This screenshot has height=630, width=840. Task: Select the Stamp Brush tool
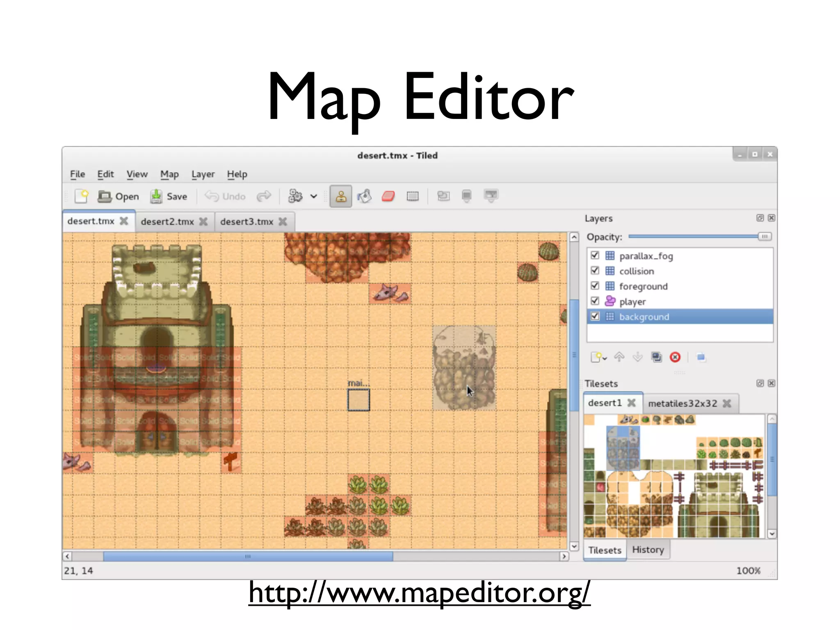pyautogui.click(x=341, y=196)
